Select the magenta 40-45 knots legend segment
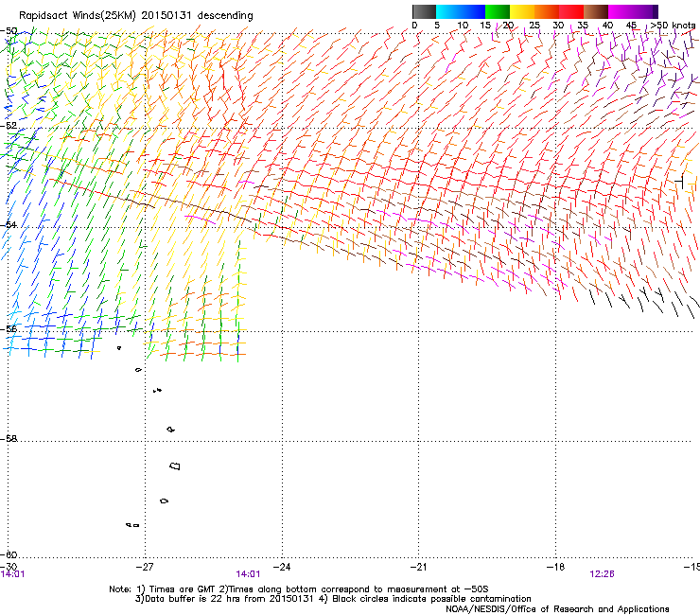Screen dimensions: 700x615 pos(621,11)
